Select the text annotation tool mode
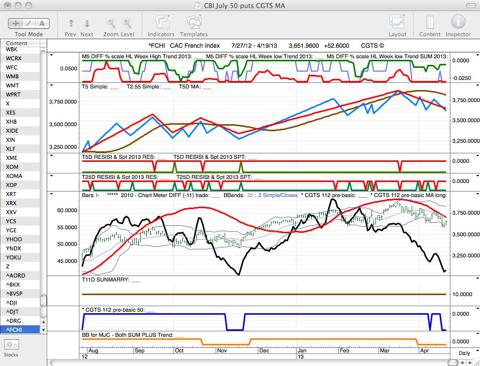The height and width of the screenshot is (366, 480). coord(42,23)
